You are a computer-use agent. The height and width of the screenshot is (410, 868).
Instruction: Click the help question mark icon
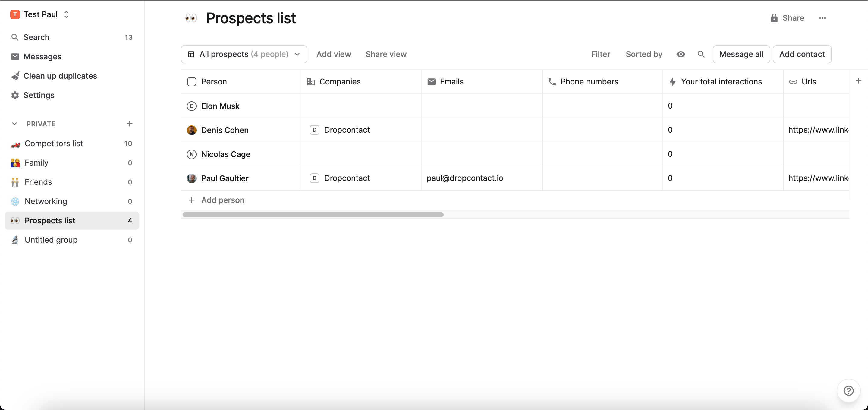pyautogui.click(x=848, y=390)
